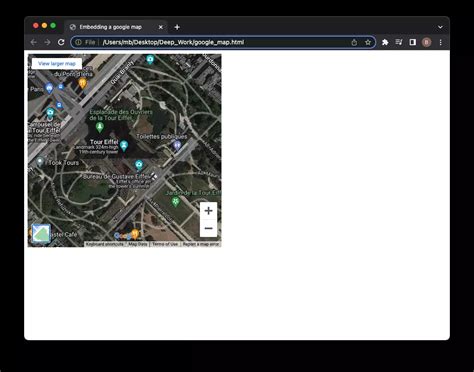Image resolution: width=474 pixels, height=372 pixels.
Task: Click the View larger map link
Action: 57,63
